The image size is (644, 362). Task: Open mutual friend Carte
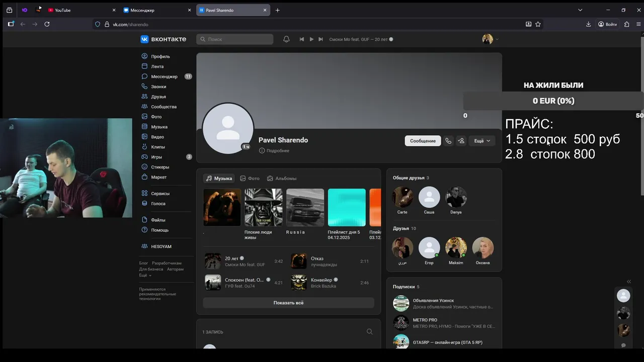coord(403,198)
